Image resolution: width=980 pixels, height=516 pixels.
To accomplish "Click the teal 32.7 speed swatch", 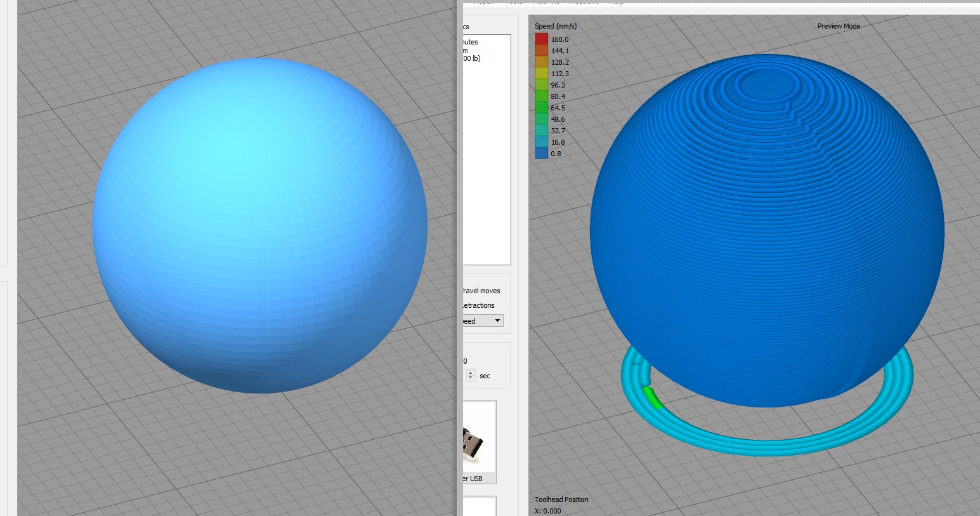I will (541, 131).
